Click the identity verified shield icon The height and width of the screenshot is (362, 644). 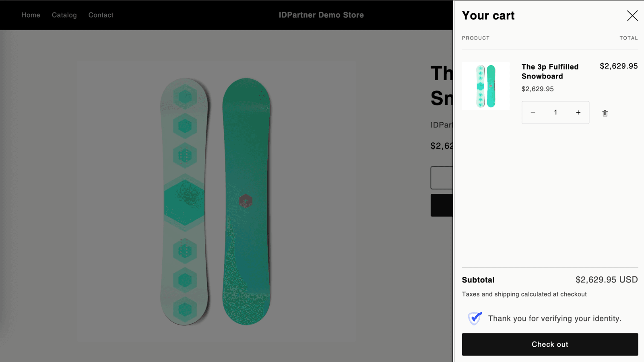click(x=475, y=318)
